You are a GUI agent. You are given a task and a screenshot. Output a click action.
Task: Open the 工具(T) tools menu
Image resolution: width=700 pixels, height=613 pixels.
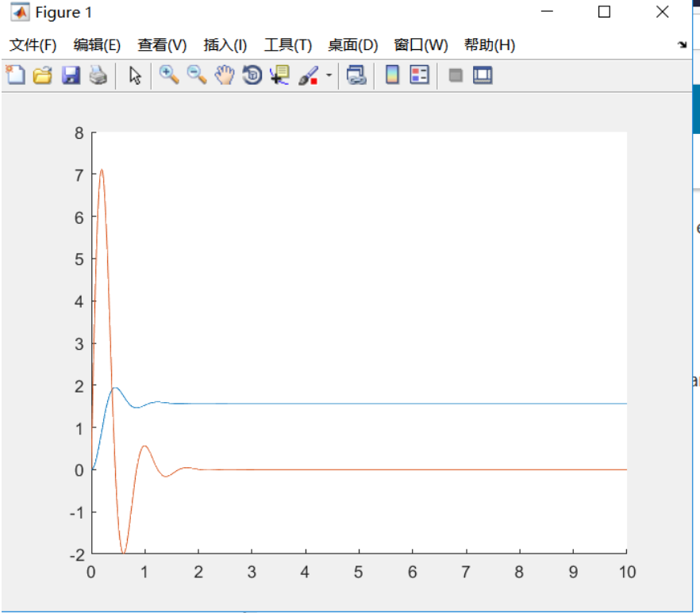click(x=288, y=45)
